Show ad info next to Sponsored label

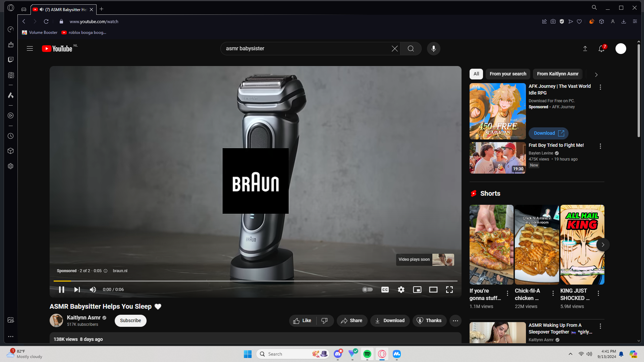click(x=105, y=271)
